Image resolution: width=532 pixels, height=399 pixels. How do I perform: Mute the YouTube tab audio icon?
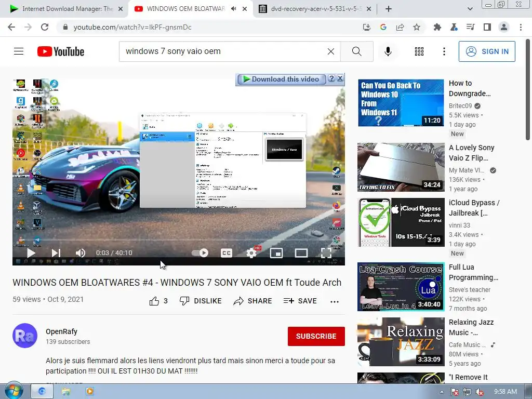coord(233,9)
